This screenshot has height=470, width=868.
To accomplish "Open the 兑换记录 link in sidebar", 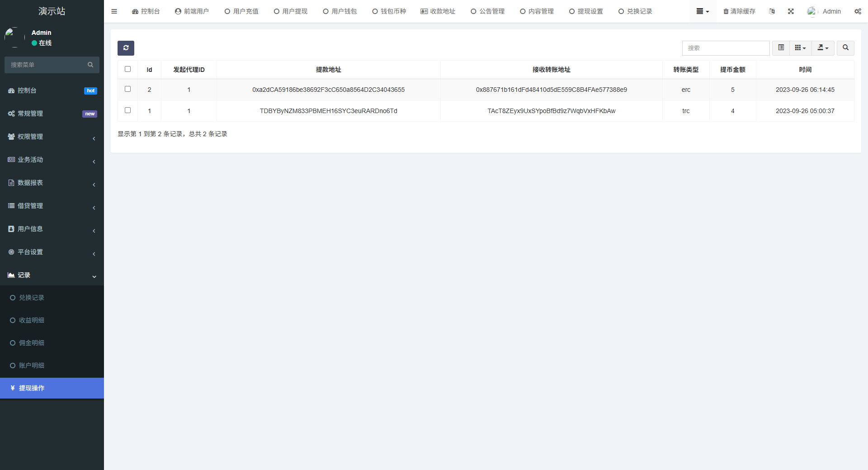I will pos(32,298).
